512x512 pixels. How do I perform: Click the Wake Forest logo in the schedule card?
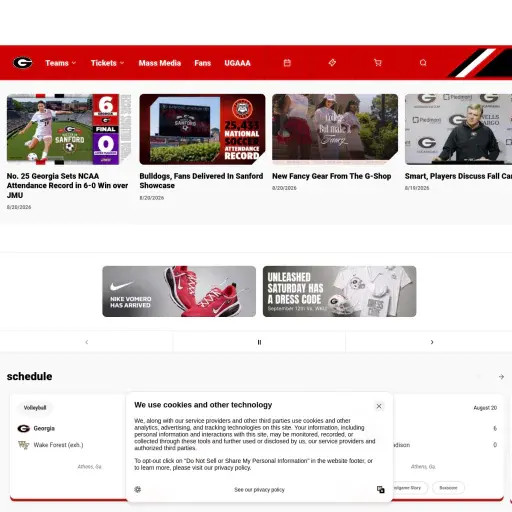(x=23, y=445)
